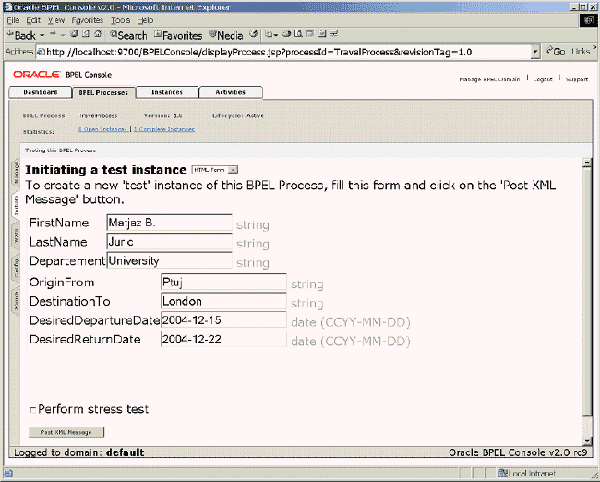Viewport: 600px width, 482px height.
Task: Switch to the Dashboard tab
Action: click(x=40, y=92)
